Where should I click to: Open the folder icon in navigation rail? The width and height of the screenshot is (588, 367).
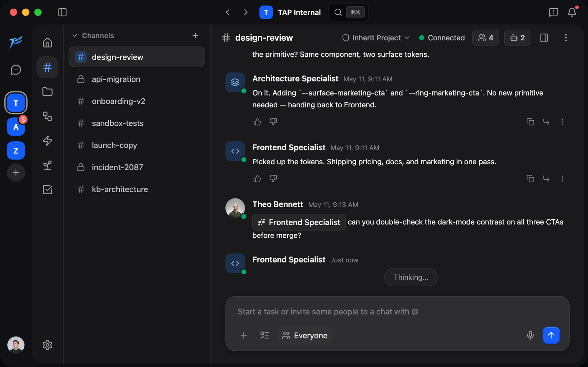[47, 91]
